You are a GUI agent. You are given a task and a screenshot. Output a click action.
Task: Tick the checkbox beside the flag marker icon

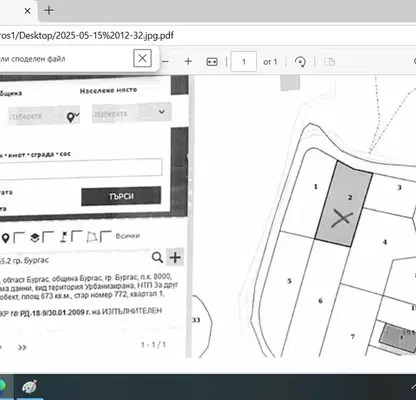(77, 236)
